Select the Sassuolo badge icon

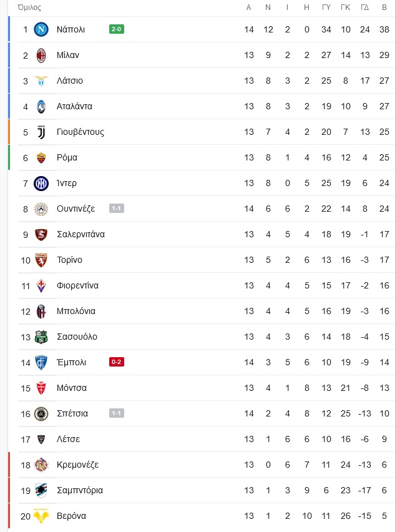click(x=41, y=337)
